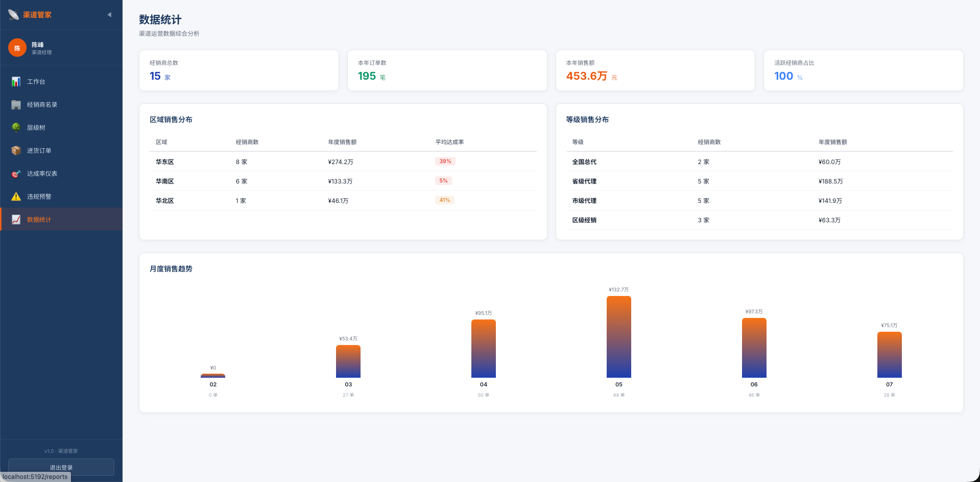
Task: Click the 华南区 row label
Action: pos(165,181)
